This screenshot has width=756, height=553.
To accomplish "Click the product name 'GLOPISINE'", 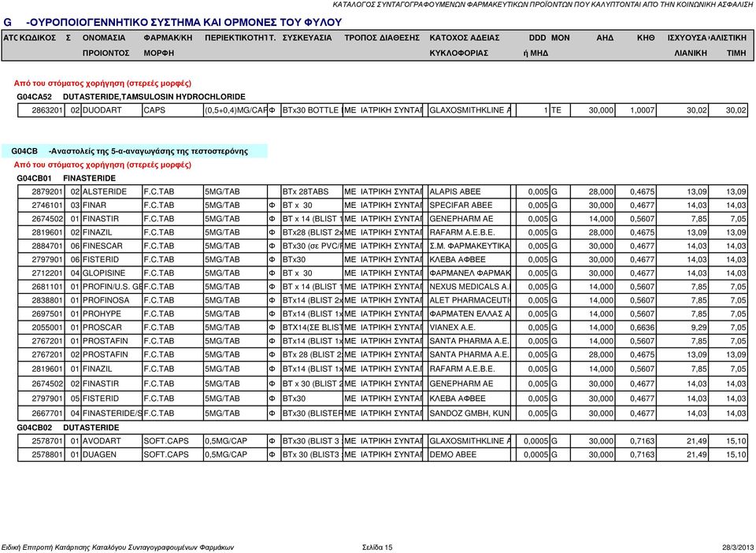I will (104, 273).
